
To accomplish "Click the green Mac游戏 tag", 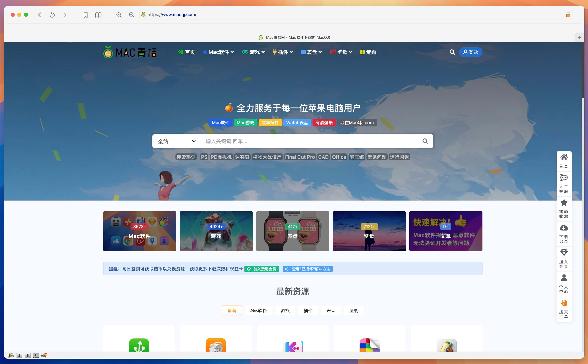I will click(x=245, y=123).
